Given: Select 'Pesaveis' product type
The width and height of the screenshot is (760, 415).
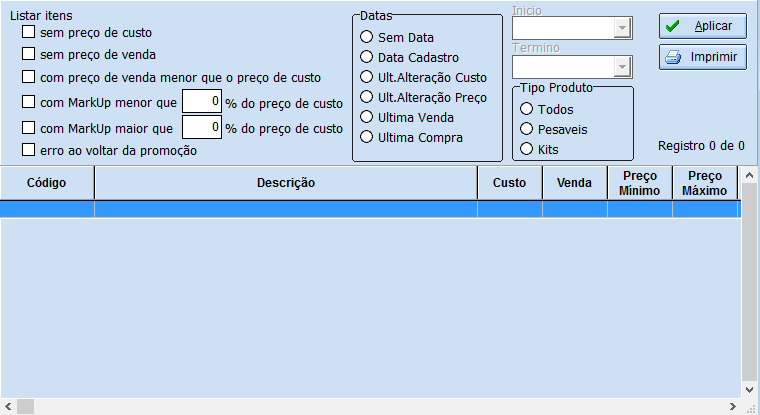Looking at the screenshot, I should tap(526, 129).
